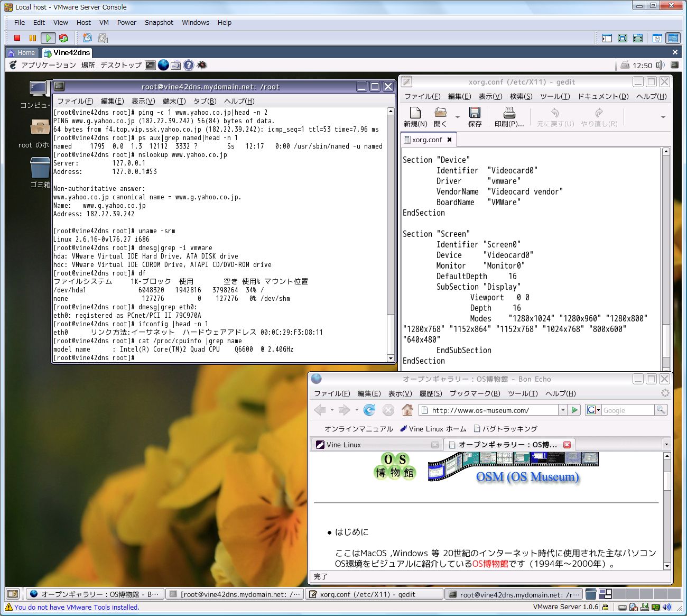Image resolution: width=687 pixels, height=616 pixels.
Task: Close the xorg.conf tab in gedit
Action: coord(449,140)
